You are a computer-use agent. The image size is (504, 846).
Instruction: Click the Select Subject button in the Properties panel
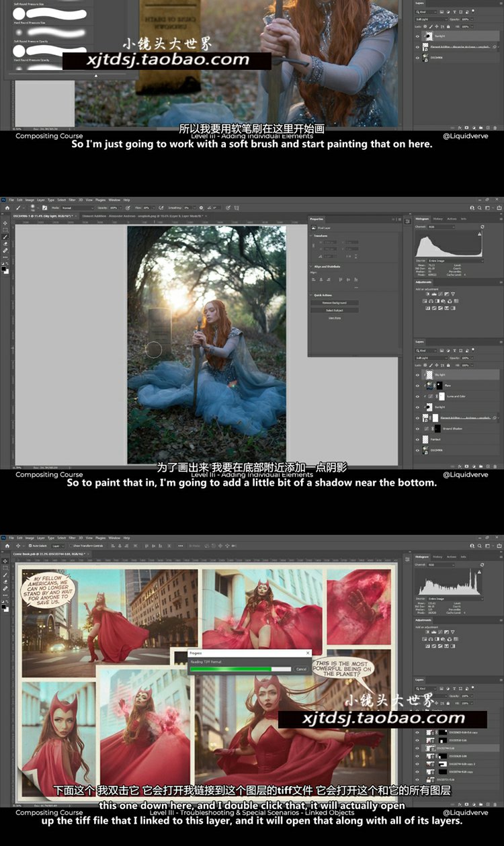click(x=335, y=310)
